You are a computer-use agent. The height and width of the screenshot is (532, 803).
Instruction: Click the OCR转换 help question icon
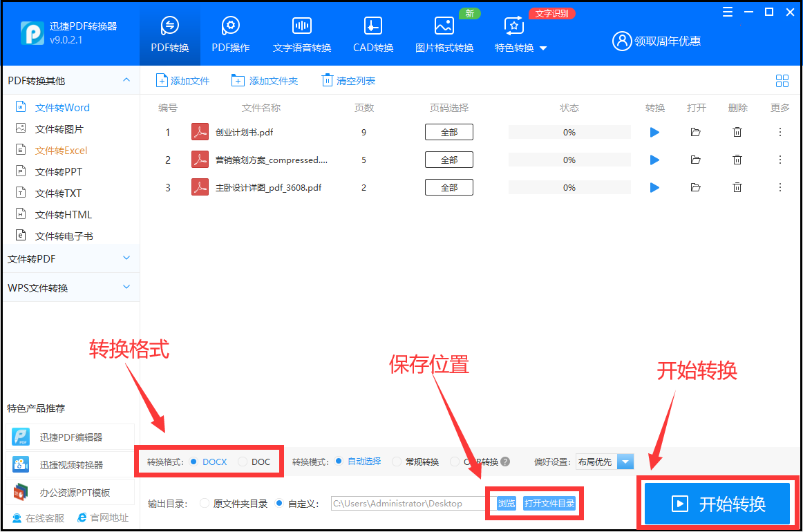click(505, 462)
